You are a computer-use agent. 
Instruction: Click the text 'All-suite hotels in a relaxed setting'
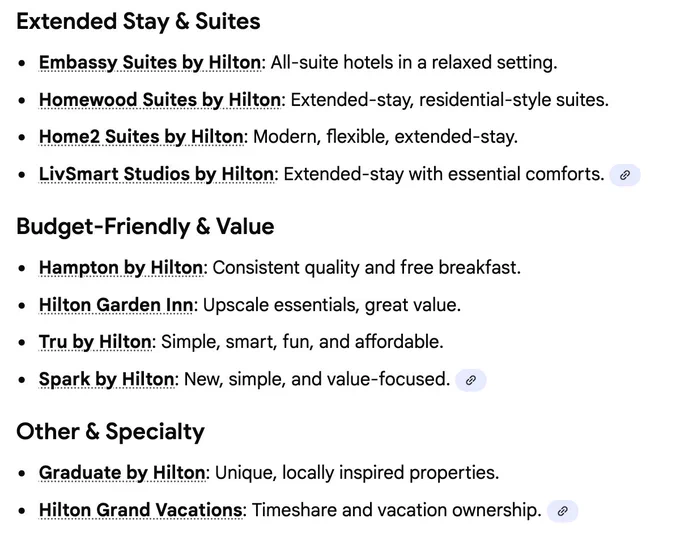point(411,62)
